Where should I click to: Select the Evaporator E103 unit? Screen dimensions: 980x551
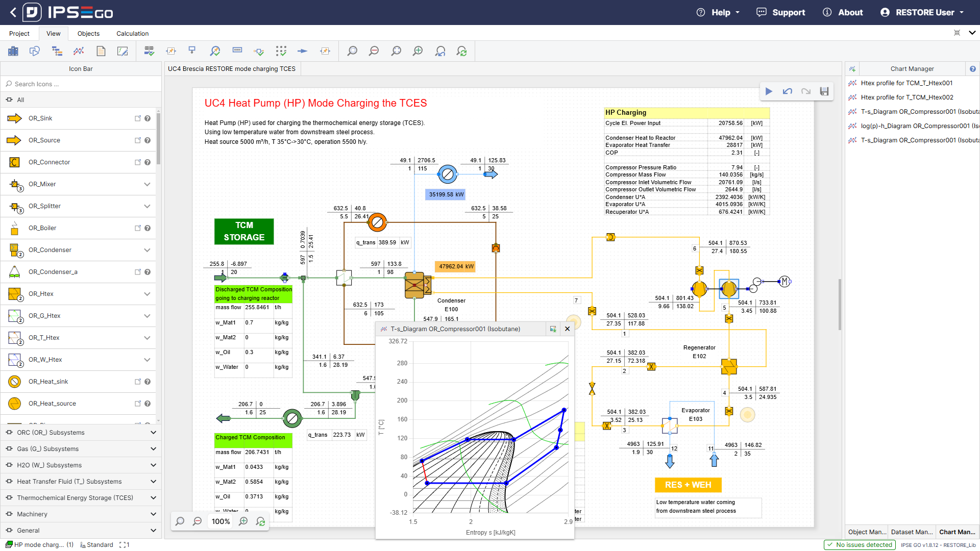(x=670, y=425)
